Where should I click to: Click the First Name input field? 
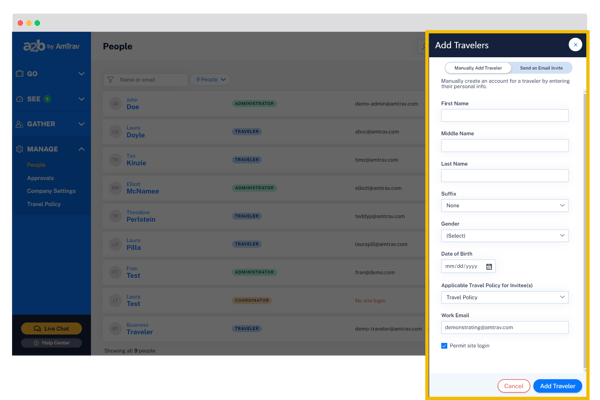504,116
